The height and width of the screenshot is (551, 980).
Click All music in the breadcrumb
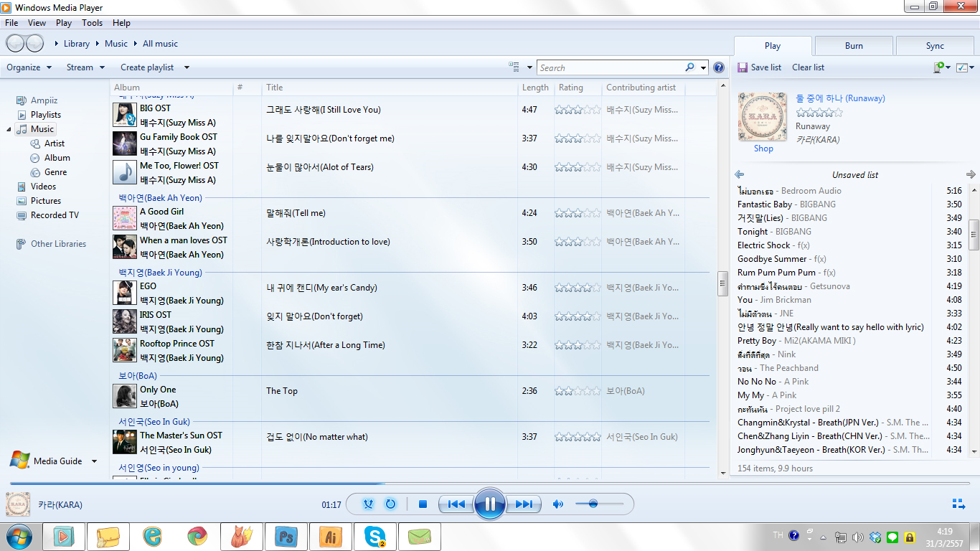pos(160,44)
